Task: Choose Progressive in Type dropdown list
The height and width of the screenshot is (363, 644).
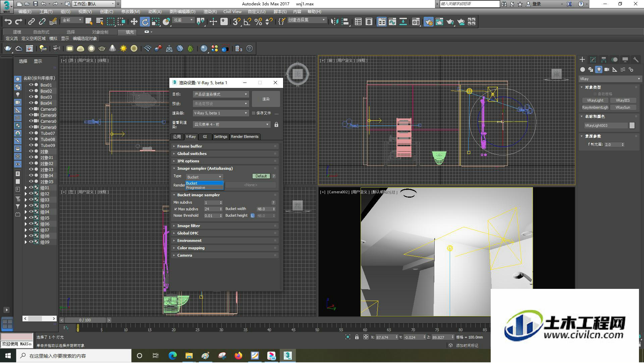Action: (x=204, y=188)
